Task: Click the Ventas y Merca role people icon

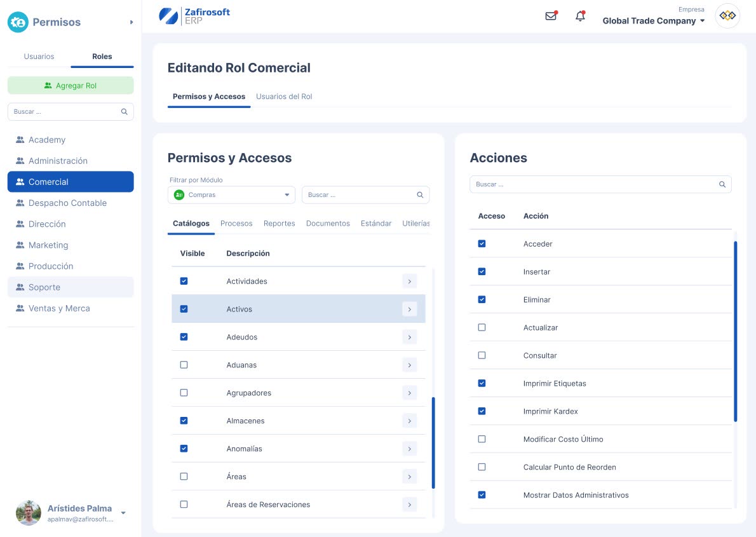Action: (x=20, y=308)
